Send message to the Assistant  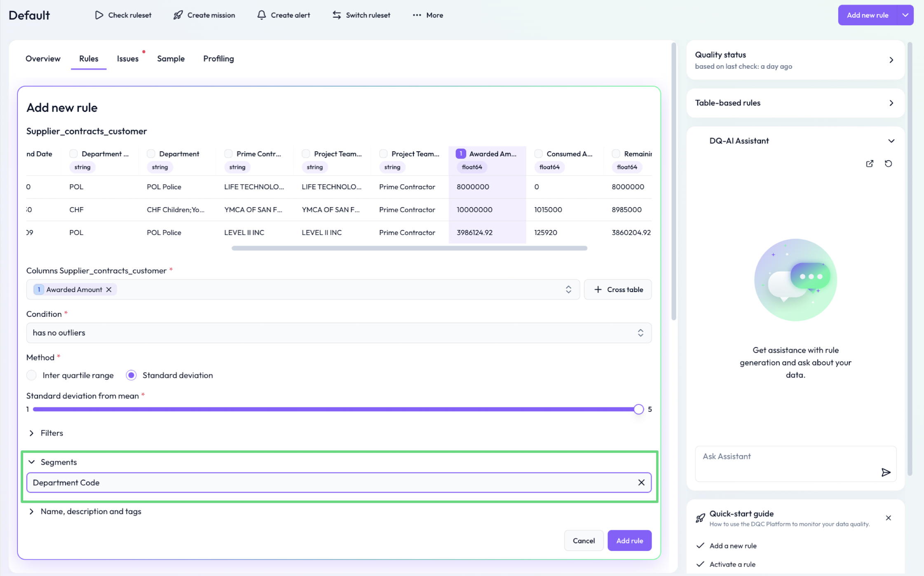tap(886, 472)
